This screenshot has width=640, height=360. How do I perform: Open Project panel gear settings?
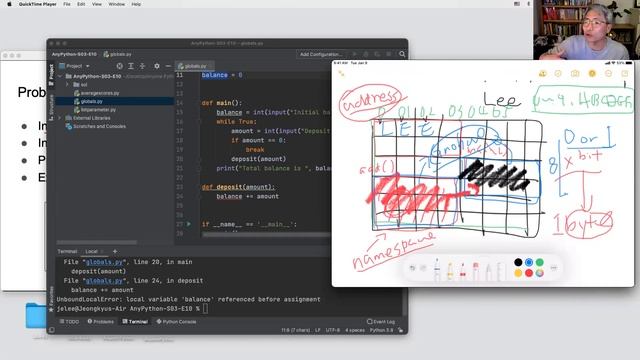pyautogui.click(x=157, y=66)
